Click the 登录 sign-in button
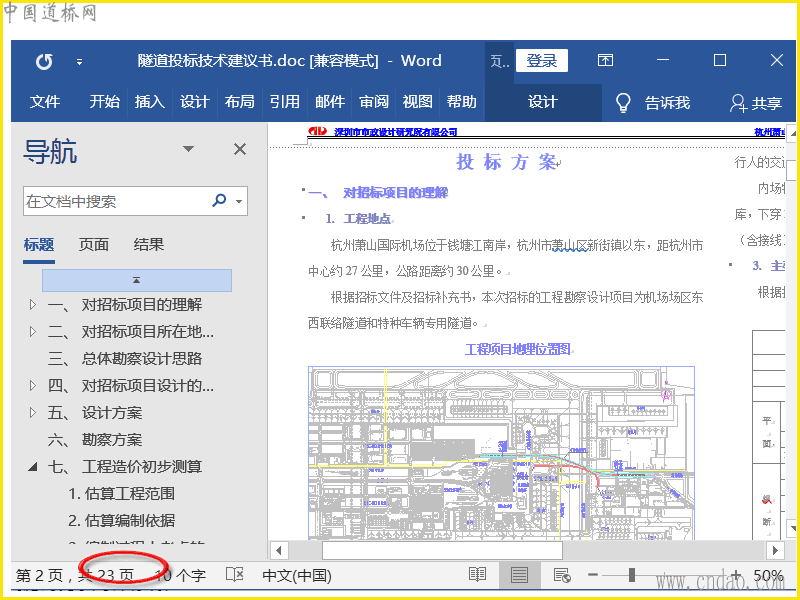 (541, 61)
